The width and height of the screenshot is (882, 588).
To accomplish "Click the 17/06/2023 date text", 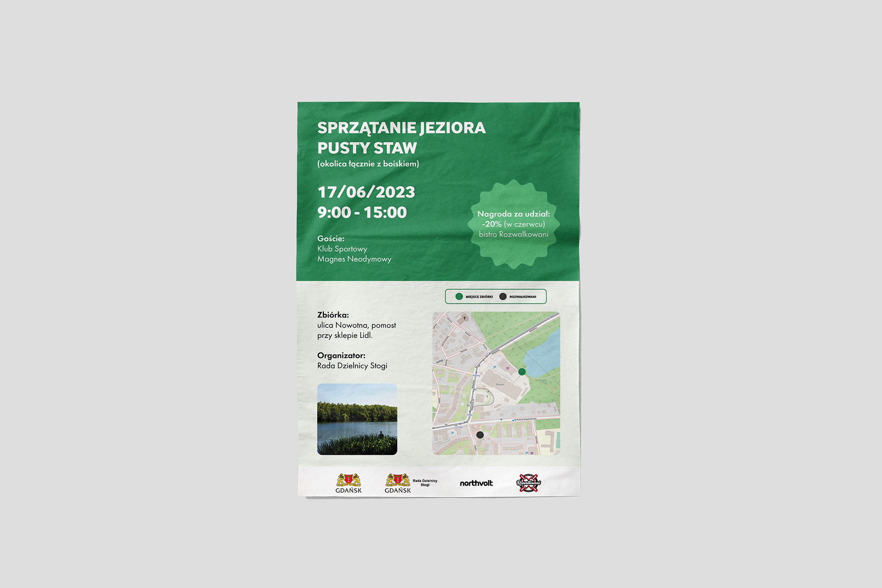I will (x=366, y=192).
